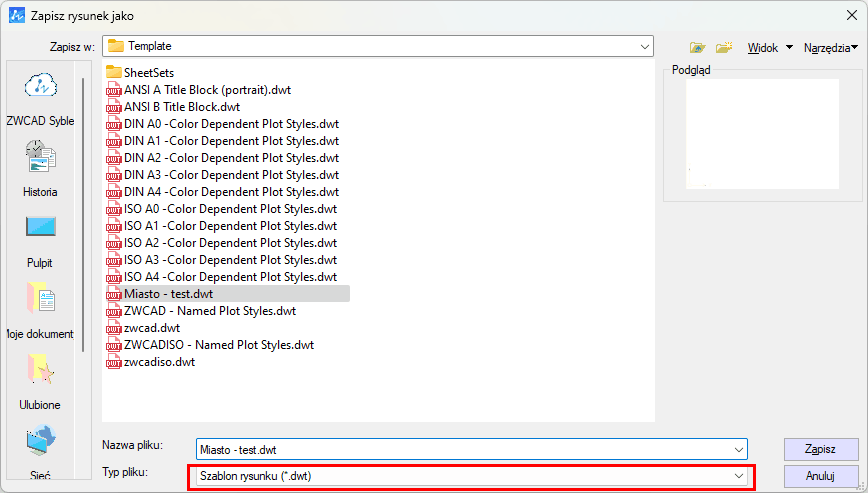Click the DWT icon of zwcad.dwt
Image resolution: width=868 pixels, height=493 pixels.
pyautogui.click(x=113, y=328)
